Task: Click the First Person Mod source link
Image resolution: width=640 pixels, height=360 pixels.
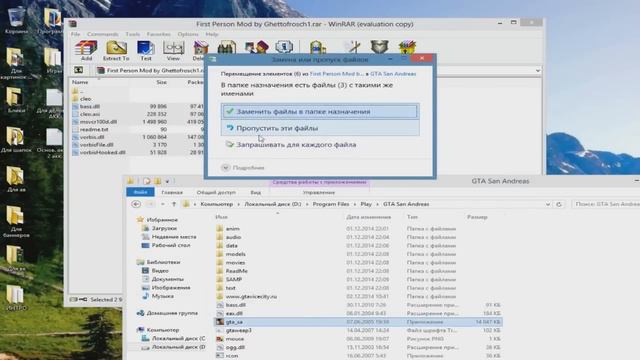Action: 336,74
